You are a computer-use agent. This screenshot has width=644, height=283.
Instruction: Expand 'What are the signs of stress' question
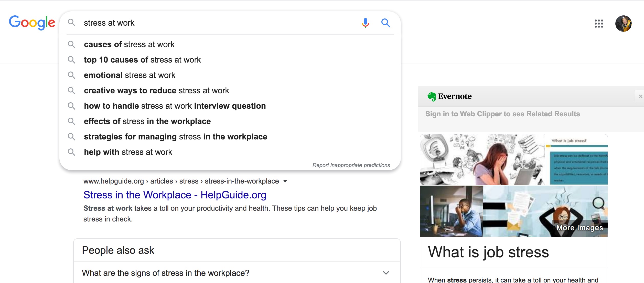[x=386, y=273]
